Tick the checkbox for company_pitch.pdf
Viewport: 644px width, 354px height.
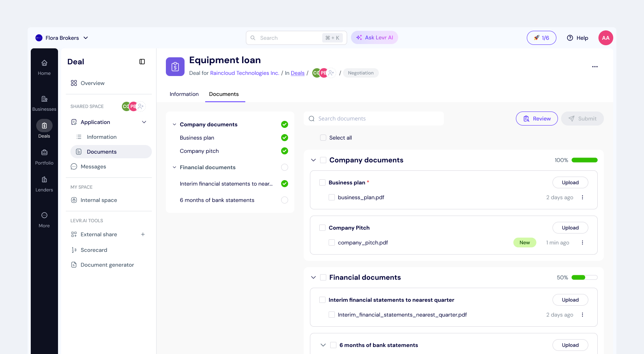332,242
